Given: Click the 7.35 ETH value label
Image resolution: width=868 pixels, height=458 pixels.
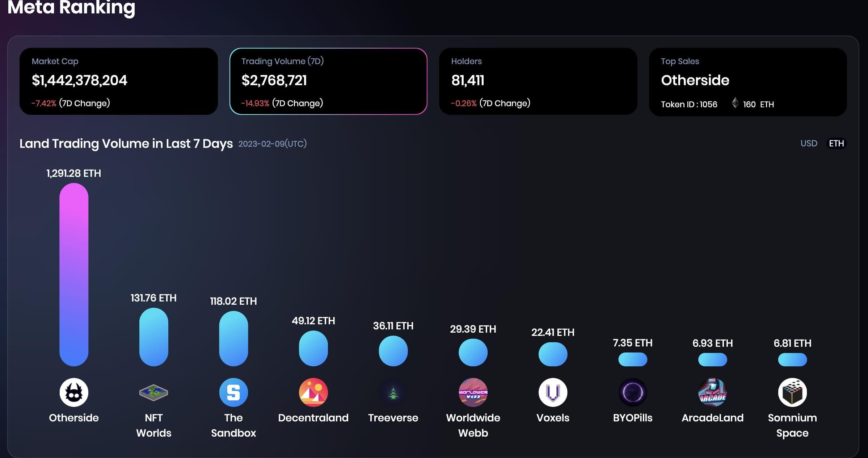Looking at the screenshot, I should tap(633, 343).
